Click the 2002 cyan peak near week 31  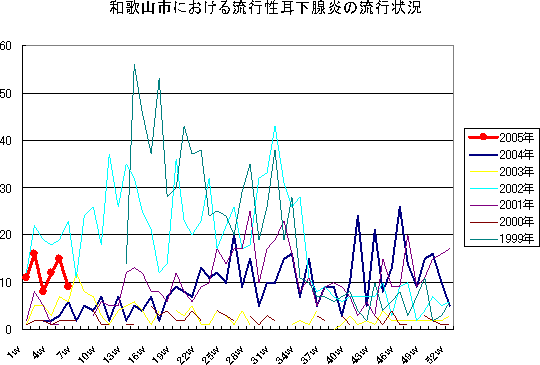275,126
